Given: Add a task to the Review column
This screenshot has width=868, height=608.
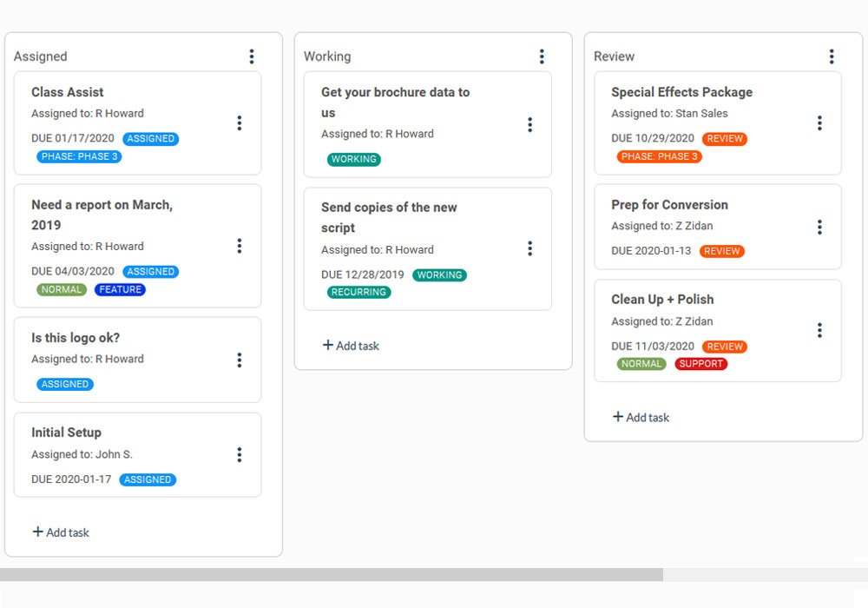Looking at the screenshot, I should pyautogui.click(x=641, y=417).
